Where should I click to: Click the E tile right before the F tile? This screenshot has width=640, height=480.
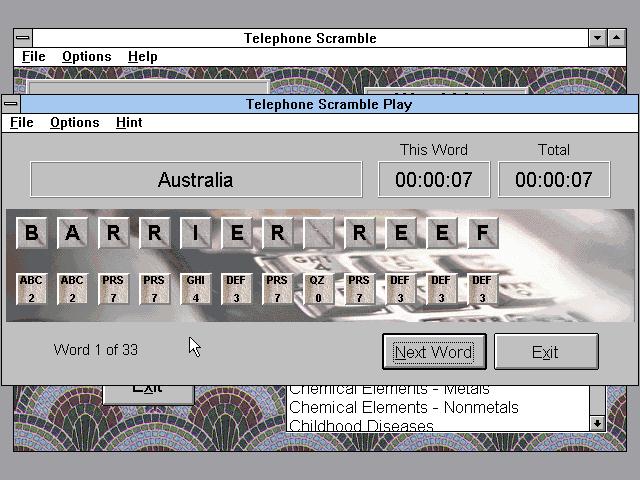coord(442,233)
